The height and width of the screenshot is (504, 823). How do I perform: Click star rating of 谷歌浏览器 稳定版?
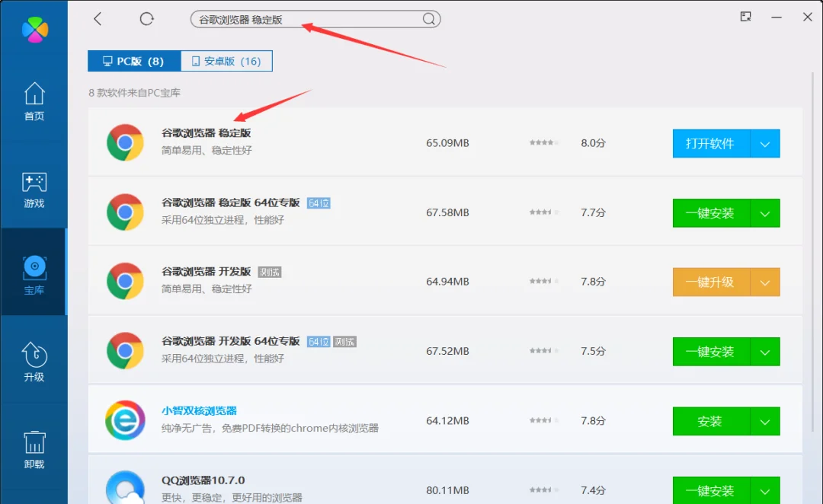pos(544,142)
